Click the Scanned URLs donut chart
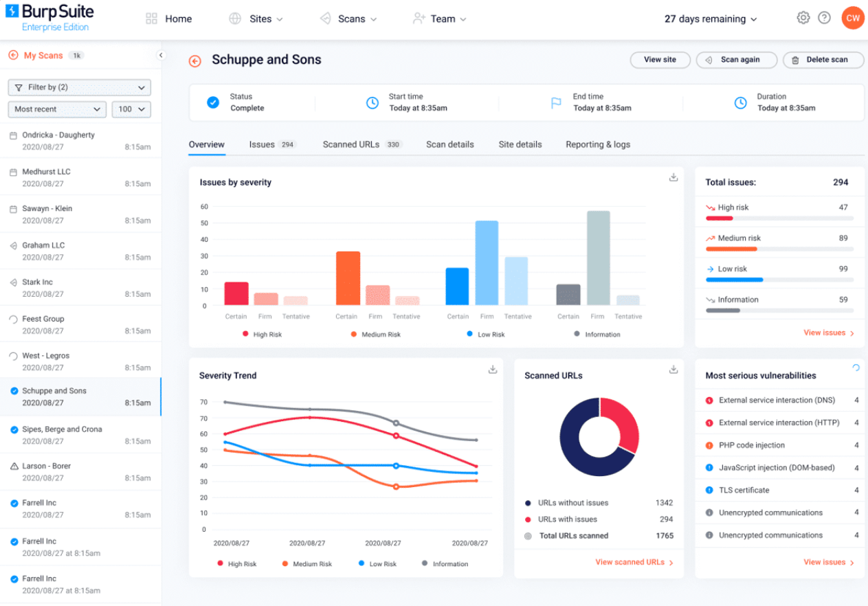Screen dimensions: 868x606 pyautogui.click(x=599, y=436)
